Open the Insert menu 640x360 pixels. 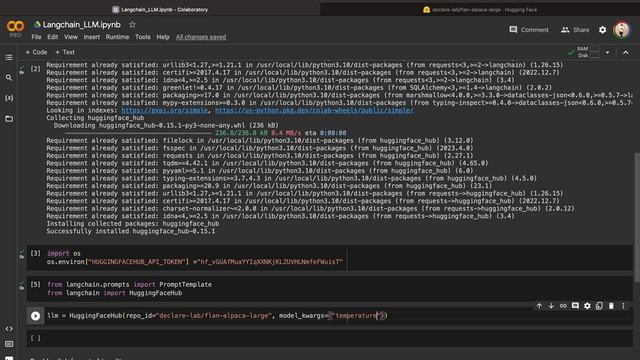(x=91, y=37)
